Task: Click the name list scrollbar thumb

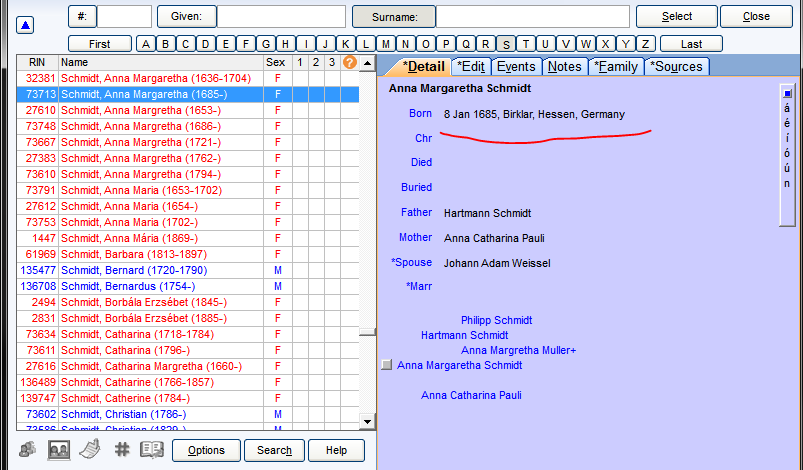Action: pyautogui.click(x=367, y=332)
